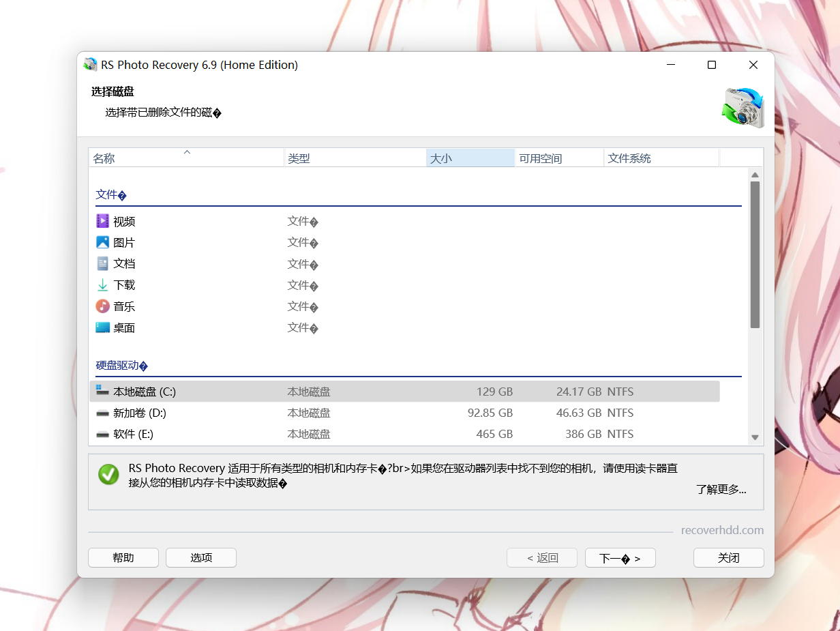Select the 文档 folder row
This screenshot has height=631, width=840.
coord(404,263)
